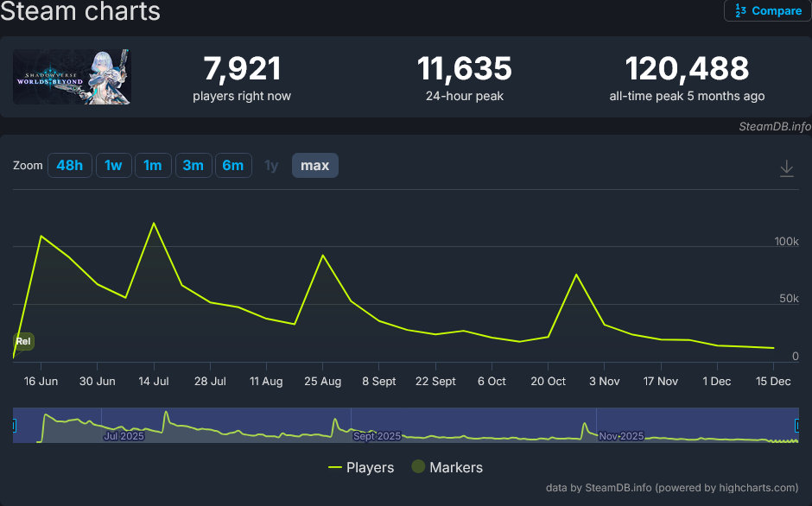Open the chart download menu icon
The width and height of the screenshot is (812, 506).
[x=786, y=168]
